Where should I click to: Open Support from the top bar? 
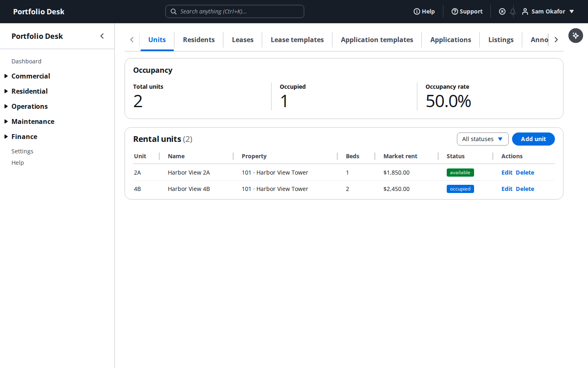[467, 11]
